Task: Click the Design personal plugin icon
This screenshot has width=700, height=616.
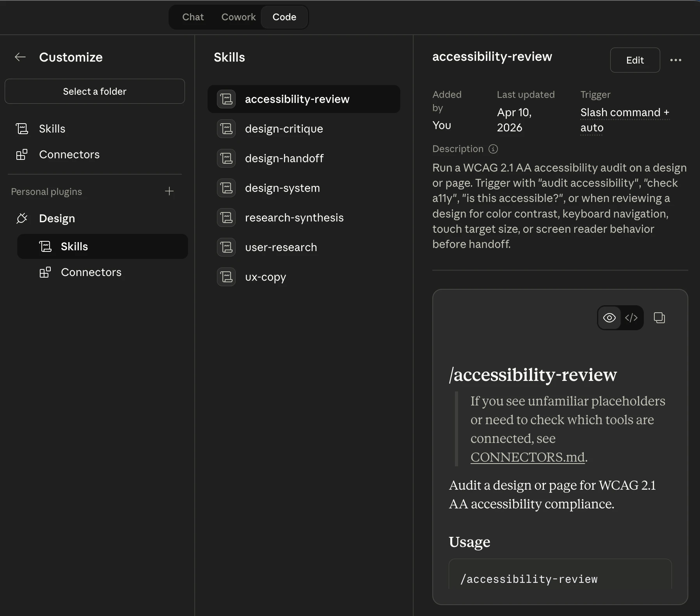Action: click(x=22, y=218)
